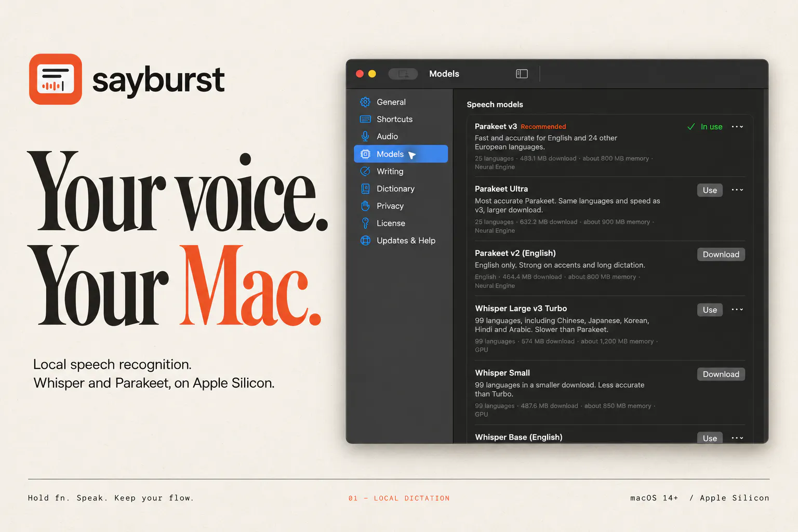
Task: Download the Whisper Small model
Action: pyautogui.click(x=721, y=375)
